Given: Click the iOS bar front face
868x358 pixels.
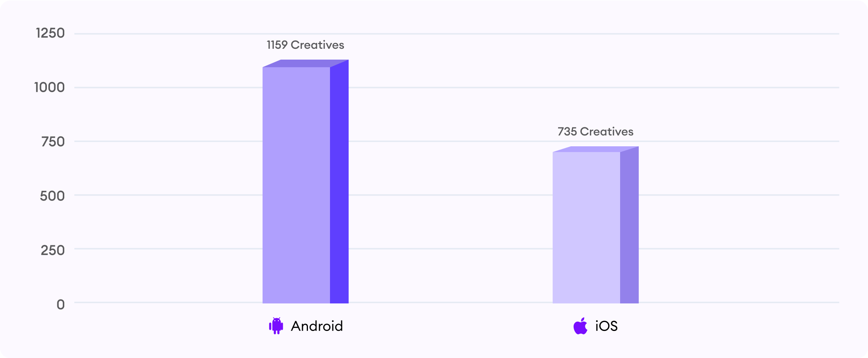Looking at the screenshot, I should point(586,228).
